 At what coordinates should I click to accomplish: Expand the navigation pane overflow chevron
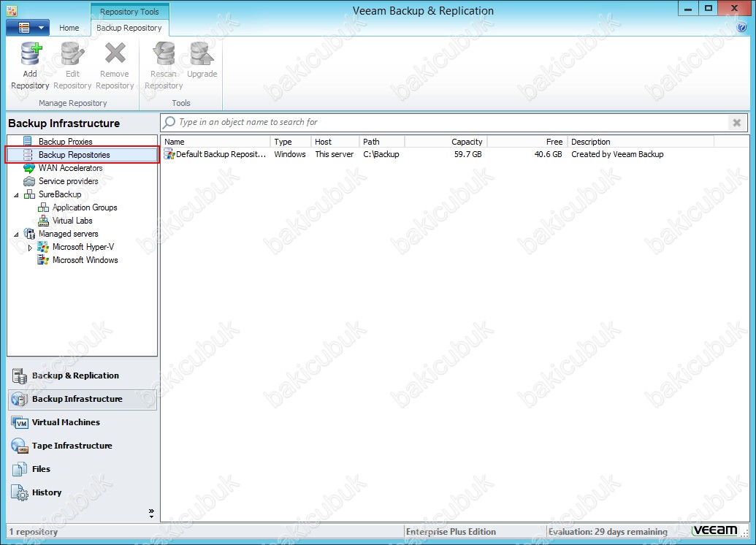click(151, 513)
